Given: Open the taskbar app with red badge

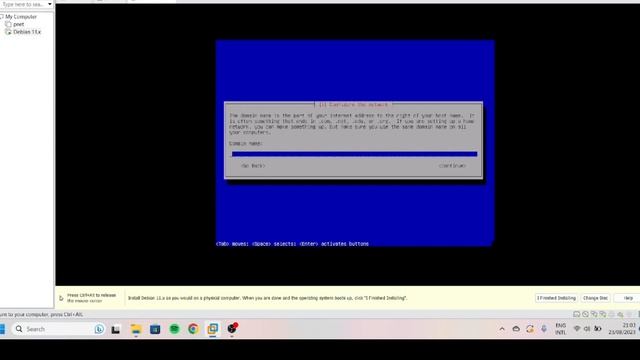Looking at the screenshot, I should pos(232,329).
